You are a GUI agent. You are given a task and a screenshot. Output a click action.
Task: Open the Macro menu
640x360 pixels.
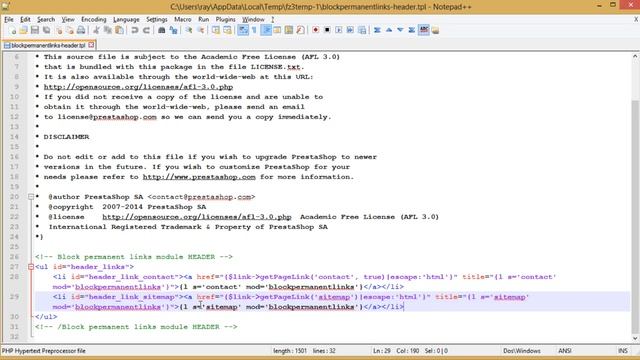pyautogui.click(x=182, y=19)
